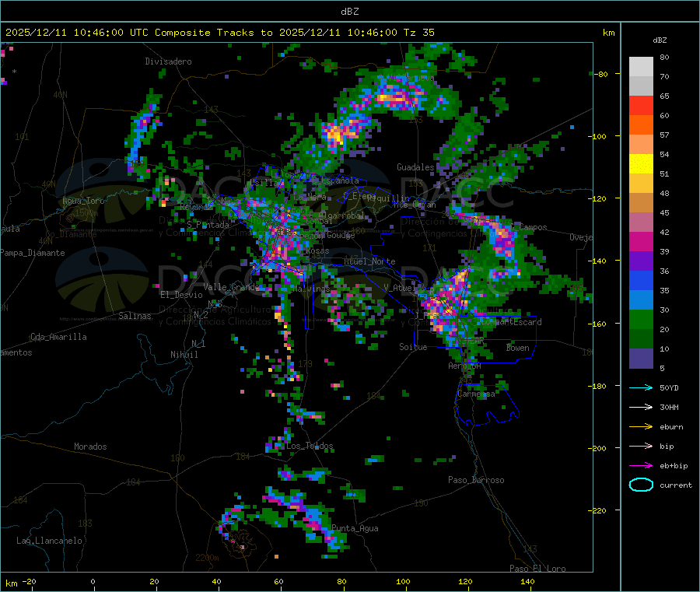Click the 'Salinas' map label
The width and height of the screenshot is (700, 592).
[135, 316]
